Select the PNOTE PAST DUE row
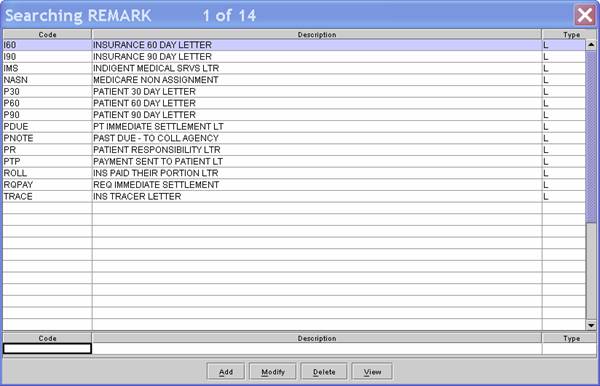The image size is (600, 386). (294, 138)
